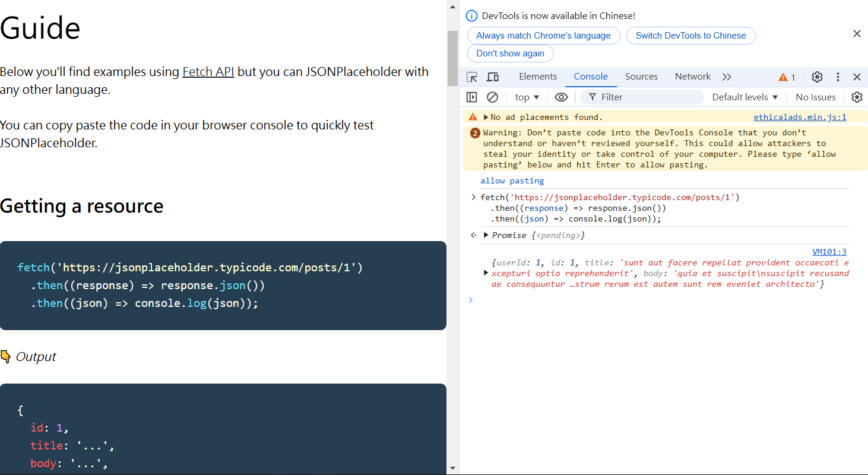Create live expression eye icon
Viewport: 868px width, 475px height.
tap(561, 97)
